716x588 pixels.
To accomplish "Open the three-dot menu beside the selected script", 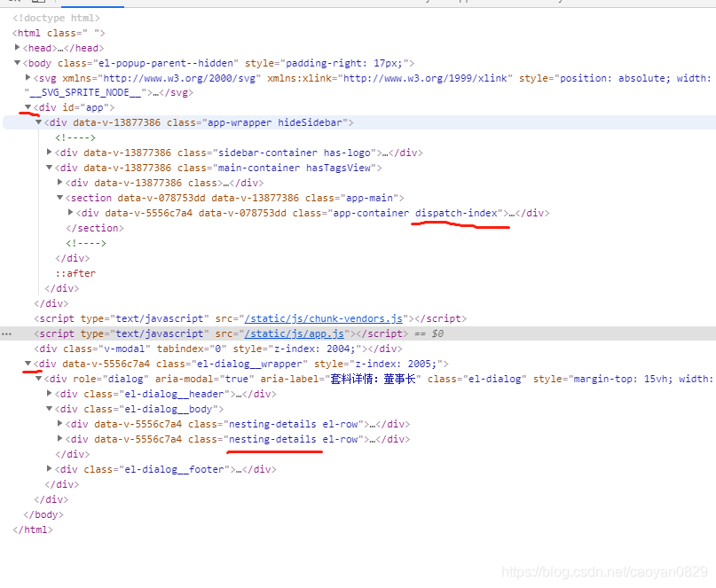I will pos(7,333).
